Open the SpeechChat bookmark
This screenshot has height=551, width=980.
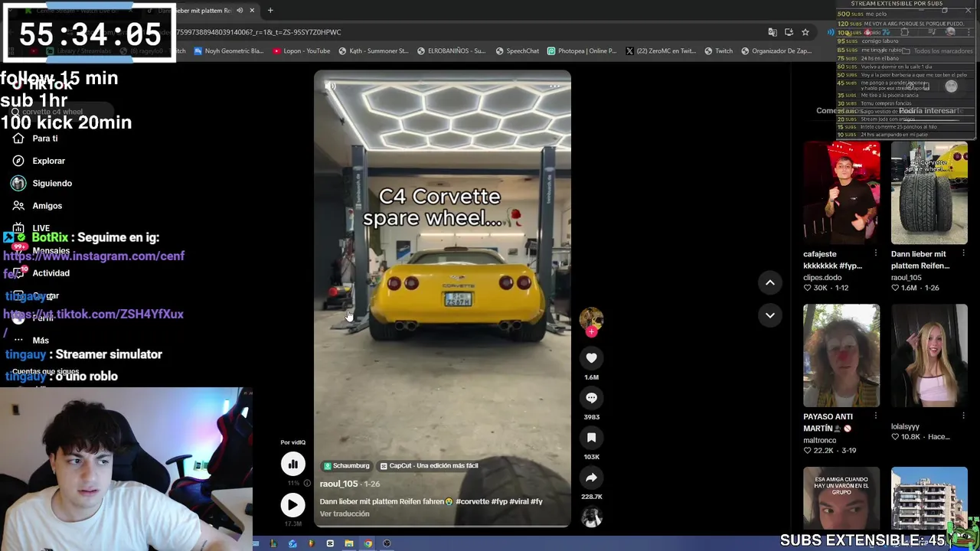[518, 51]
